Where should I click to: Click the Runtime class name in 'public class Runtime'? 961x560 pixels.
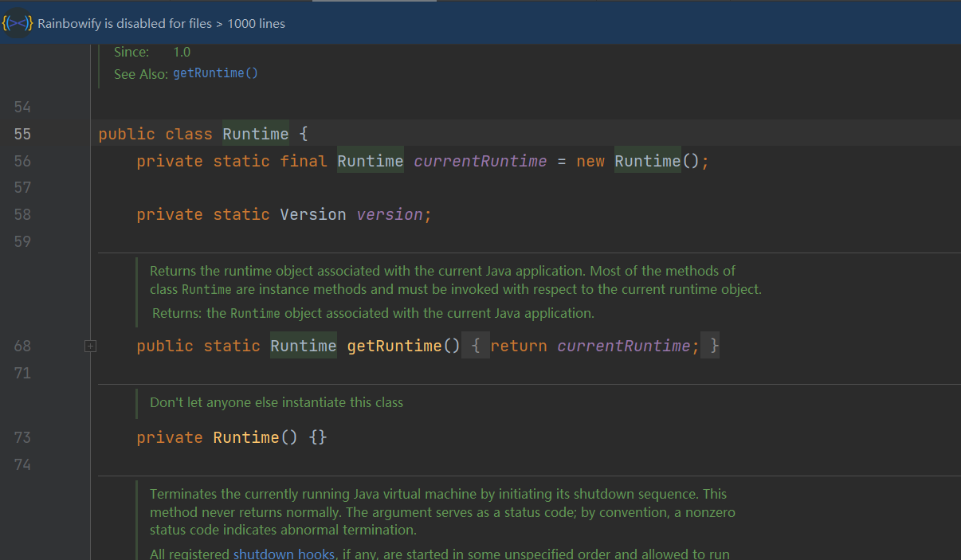click(256, 134)
